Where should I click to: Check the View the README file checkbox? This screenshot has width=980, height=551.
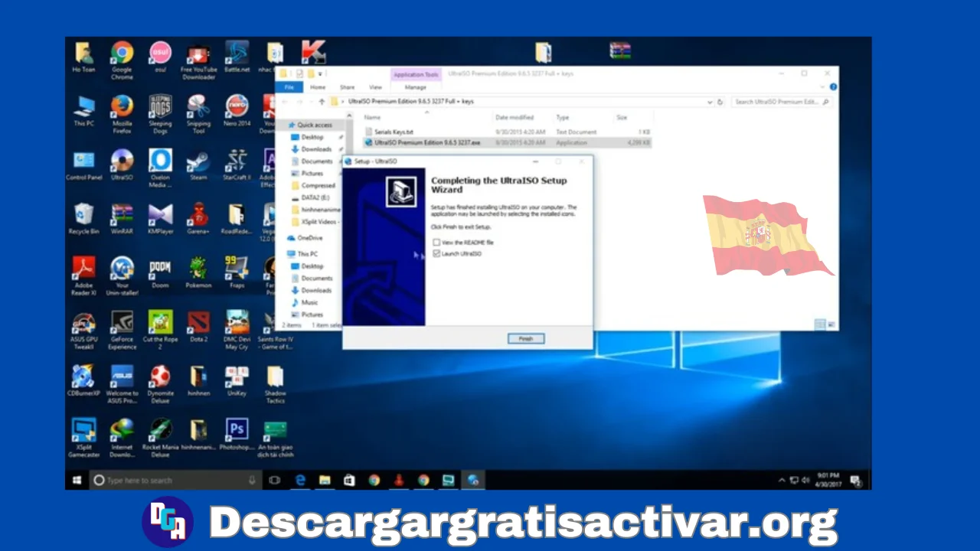436,243
